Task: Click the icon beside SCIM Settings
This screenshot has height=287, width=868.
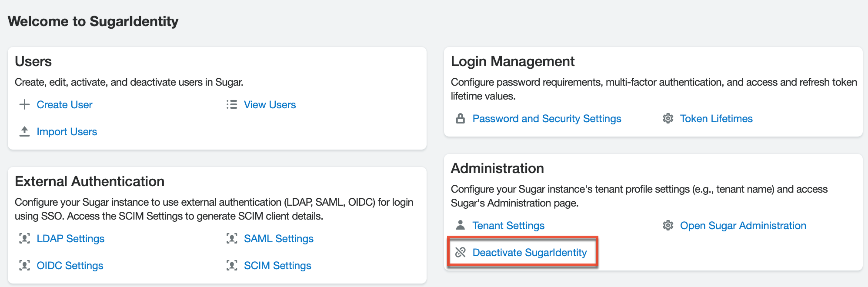Action: click(x=232, y=265)
